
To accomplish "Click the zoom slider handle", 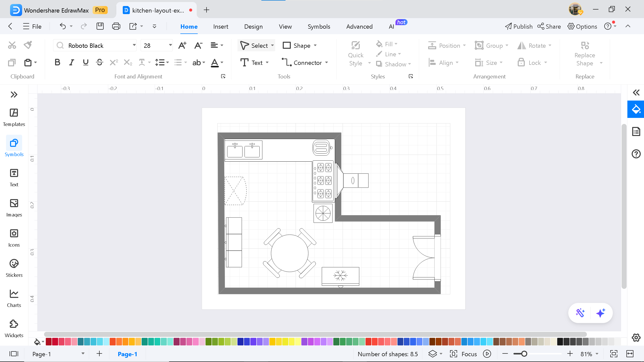I will [x=524, y=354].
